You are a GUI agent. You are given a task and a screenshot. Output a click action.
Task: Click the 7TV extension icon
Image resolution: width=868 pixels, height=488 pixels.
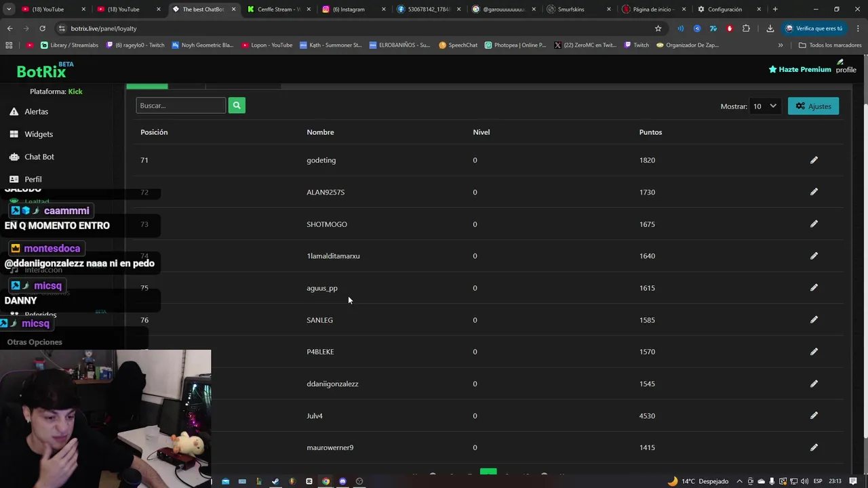pos(713,28)
